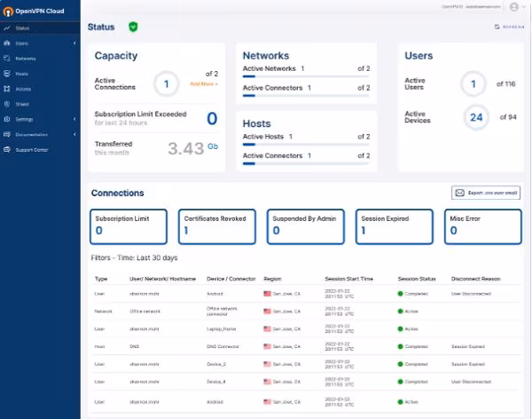
Task: Click the DNS Connector device cell
Action: point(223,346)
